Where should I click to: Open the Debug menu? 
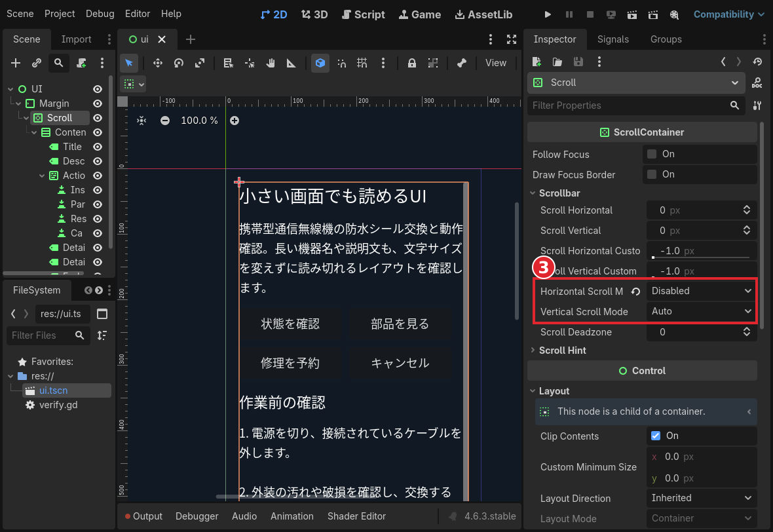coord(100,14)
